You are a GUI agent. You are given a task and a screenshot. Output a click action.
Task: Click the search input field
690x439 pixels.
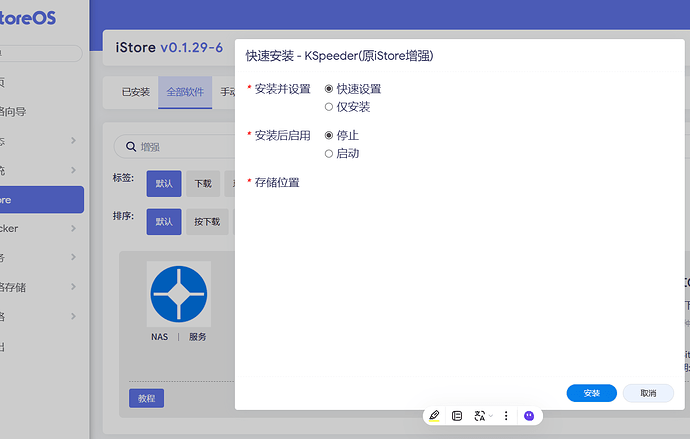175,147
